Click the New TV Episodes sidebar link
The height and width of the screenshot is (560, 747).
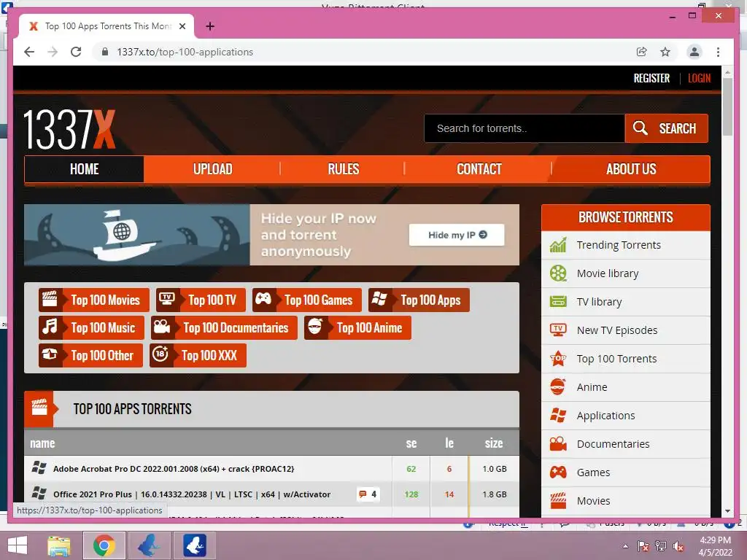pyautogui.click(x=617, y=330)
